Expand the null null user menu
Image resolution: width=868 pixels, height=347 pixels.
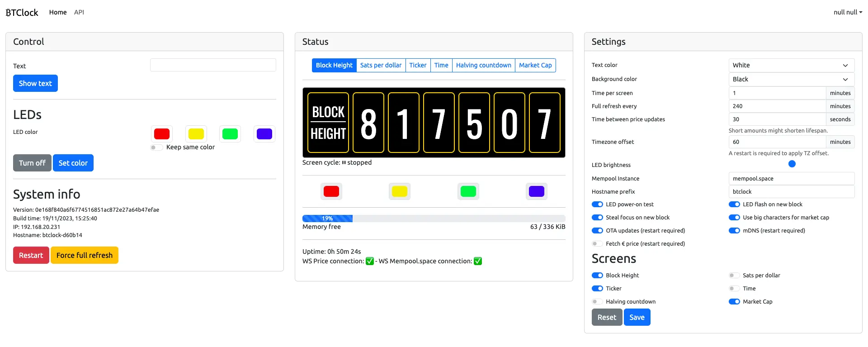848,12
